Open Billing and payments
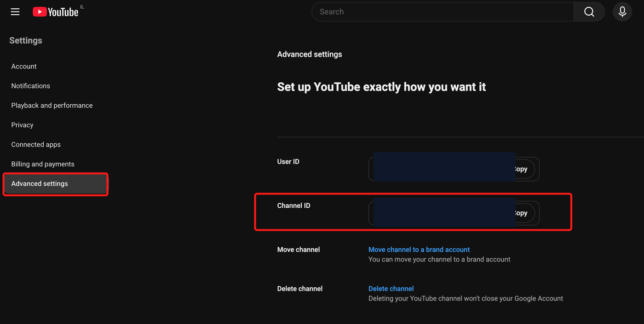Image resolution: width=644 pixels, height=324 pixels. [43, 164]
